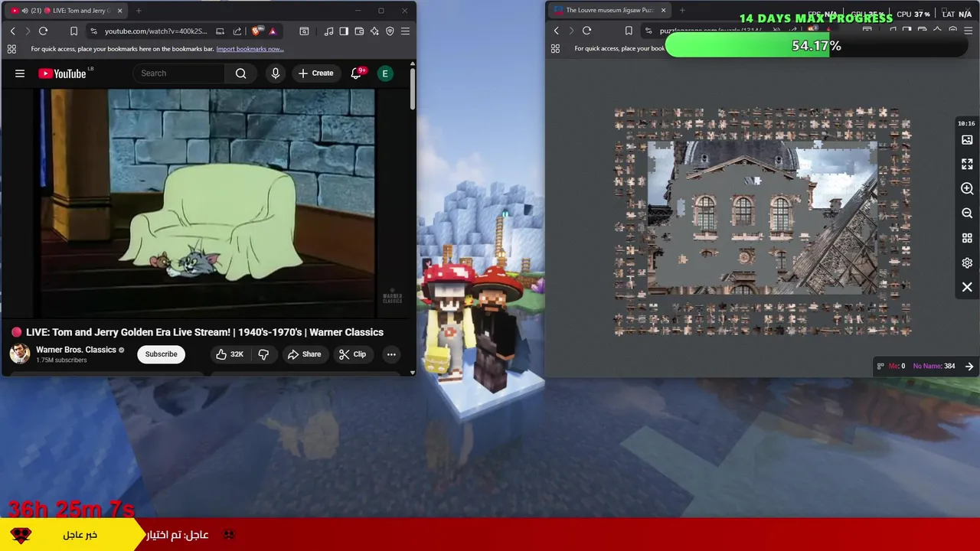
Task: Click the Warner Bros. Classics channel avatar
Action: 20,354
